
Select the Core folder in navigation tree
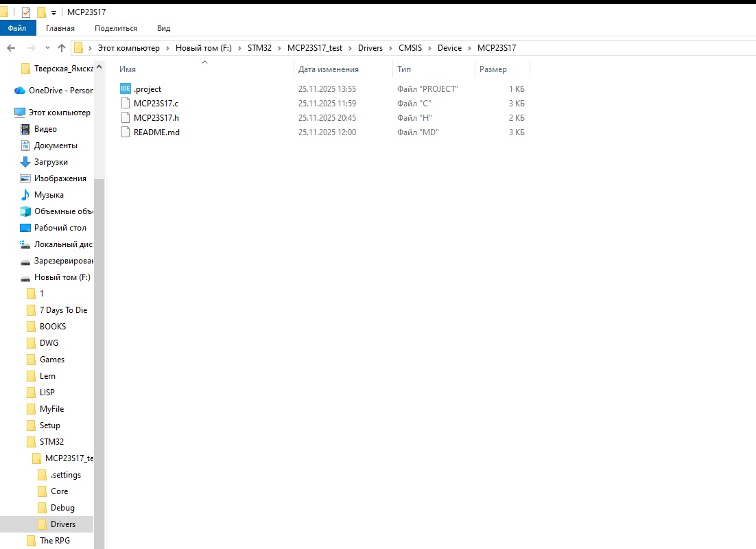pyautogui.click(x=59, y=491)
